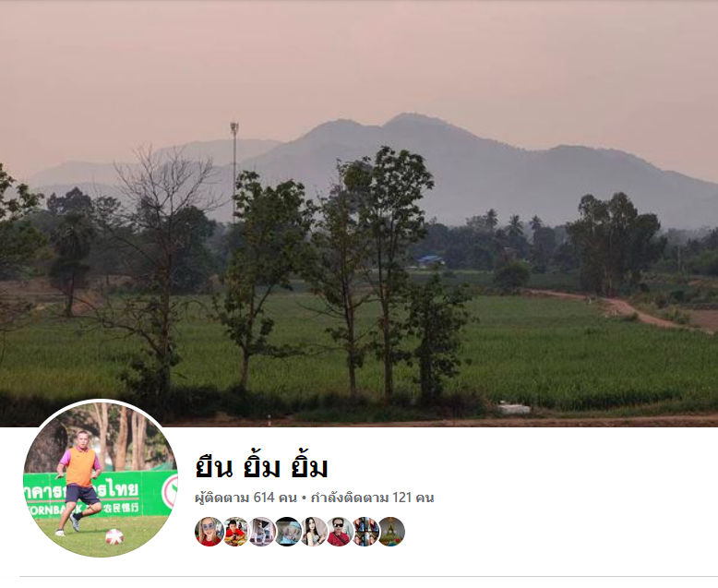The image size is (718, 588).
Task: Select the avatar of person sitting on steps
Action: click(x=261, y=532)
